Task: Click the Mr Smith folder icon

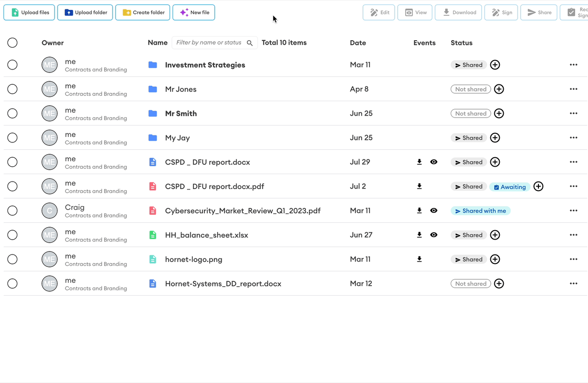Action: [153, 113]
